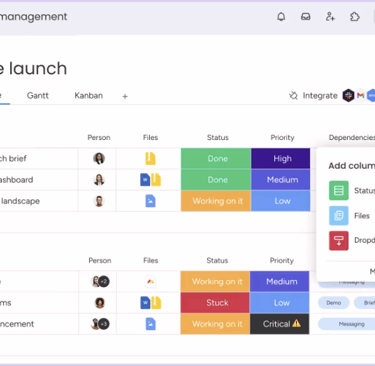Switch to the Gantt tab
Viewport: 375px width, 366px height.
coord(38,96)
